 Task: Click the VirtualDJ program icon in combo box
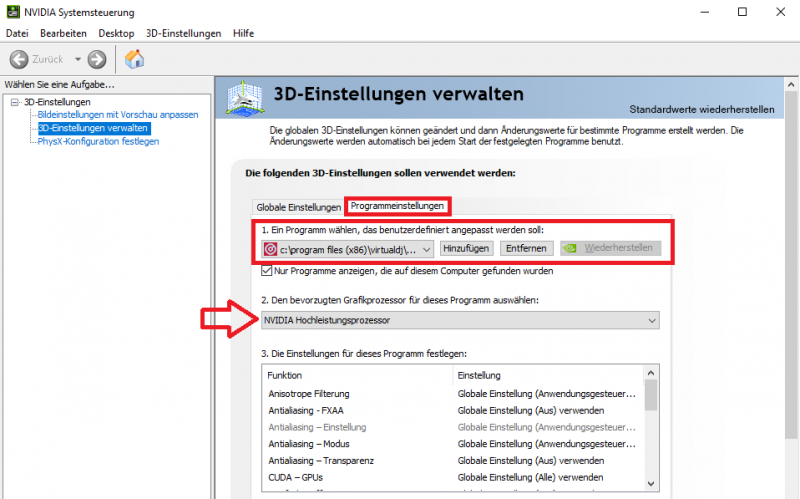pyautogui.click(x=270, y=249)
